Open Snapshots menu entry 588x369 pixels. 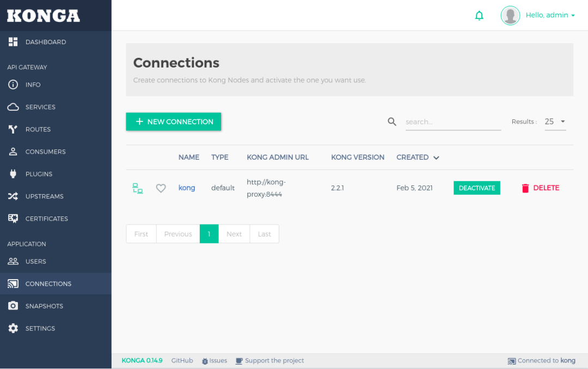coord(56,306)
